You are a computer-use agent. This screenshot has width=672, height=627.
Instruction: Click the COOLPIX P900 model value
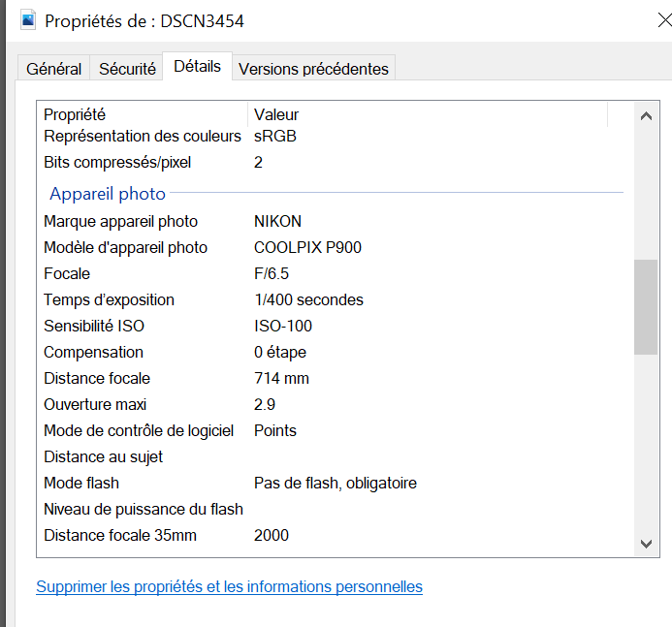[x=307, y=248]
